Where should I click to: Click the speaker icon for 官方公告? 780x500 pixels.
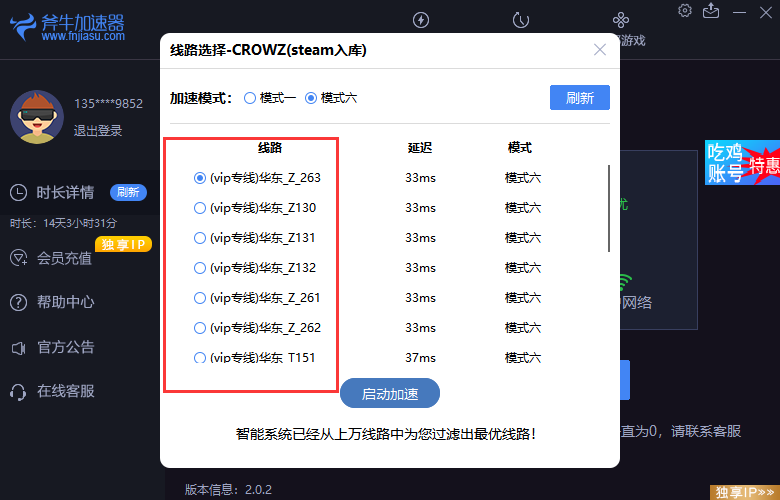(18, 348)
